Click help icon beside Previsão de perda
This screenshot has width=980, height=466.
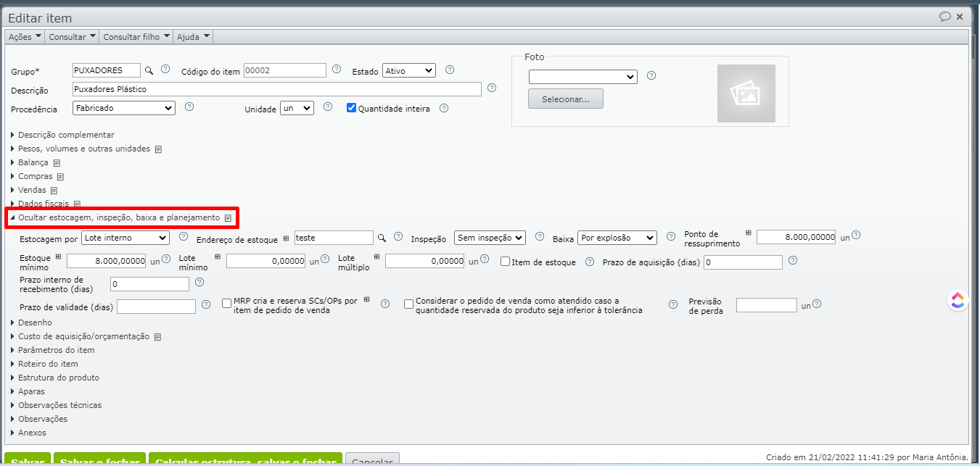[817, 304]
